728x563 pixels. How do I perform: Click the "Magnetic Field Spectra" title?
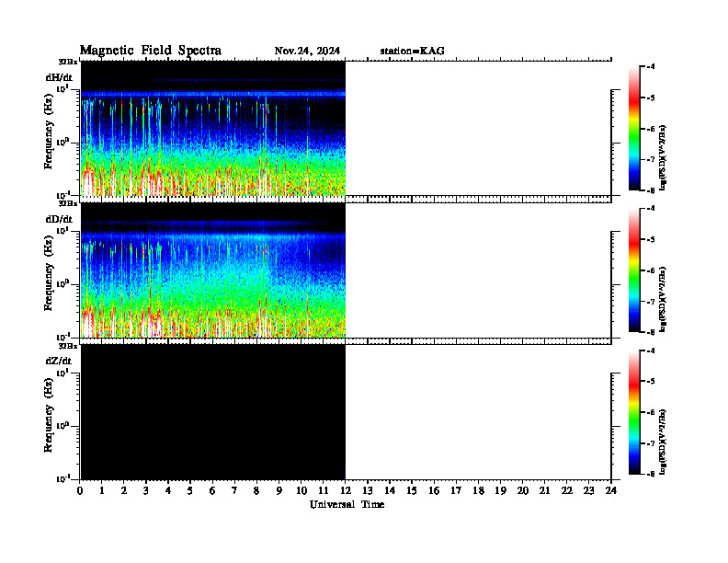click(151, 51)
